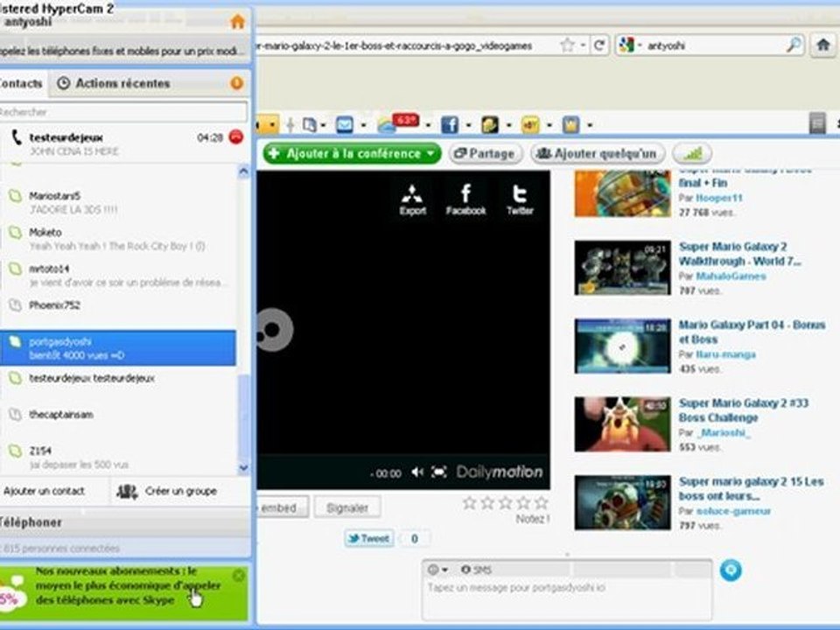Click contact list scroll down arrow
The image size is (840, 630).
[x=243, y=467]
